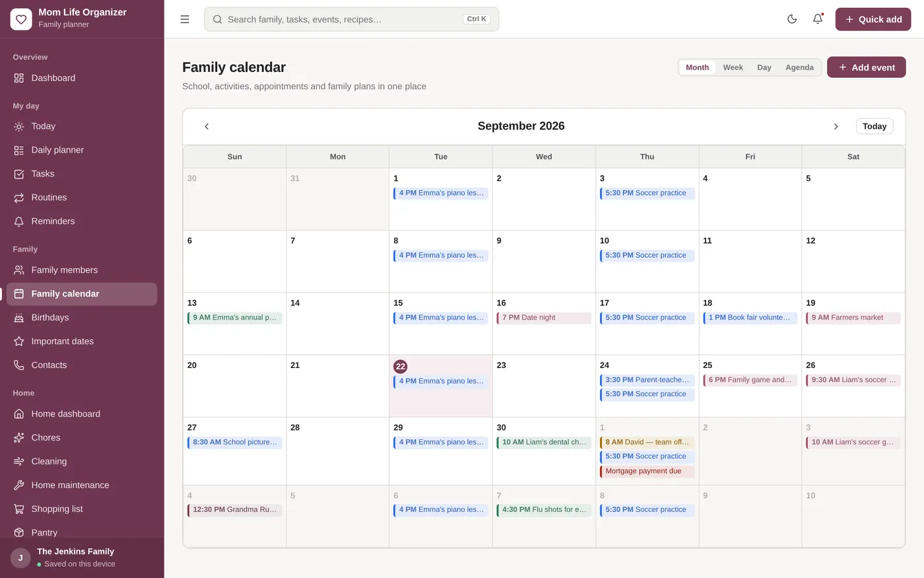Go to previous month with left chevron

(207, 126)
